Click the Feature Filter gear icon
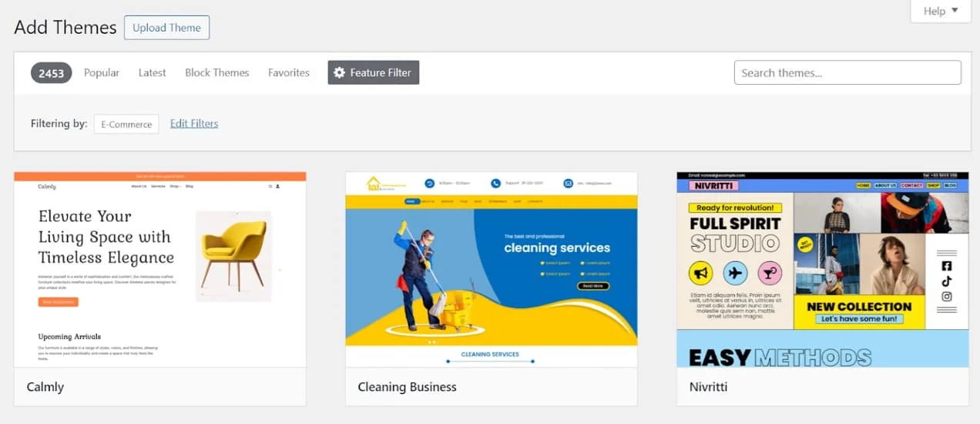Image resolution: width=980 pixels, height=424 pixels. click(339, 72)
